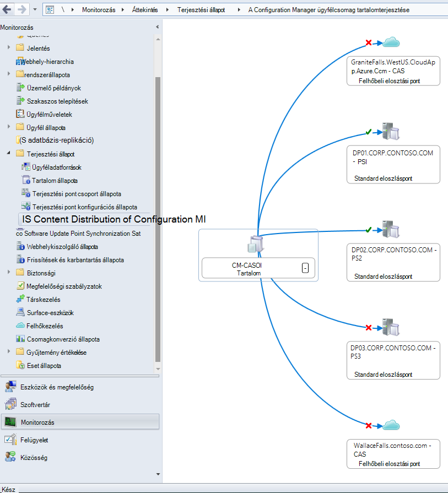Collapse the Terjesztési állapot folder
448x493 pixels.
9,153
